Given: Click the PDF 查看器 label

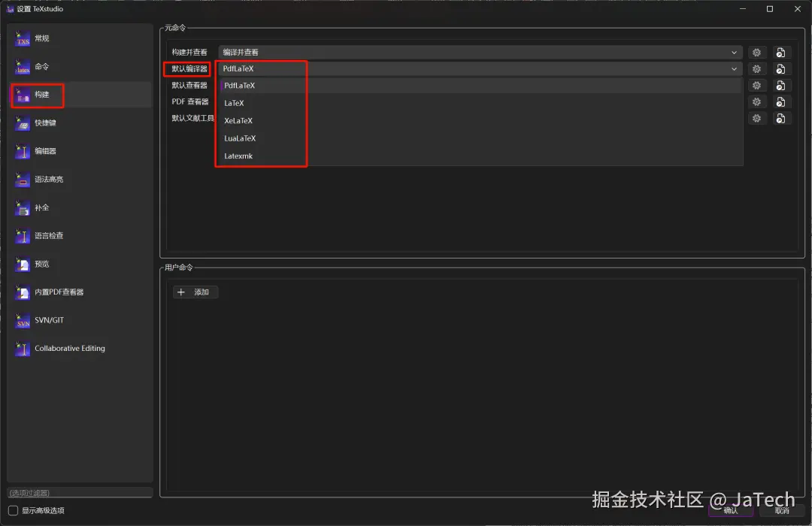Looking at the screenshot, I should [190, 102].
